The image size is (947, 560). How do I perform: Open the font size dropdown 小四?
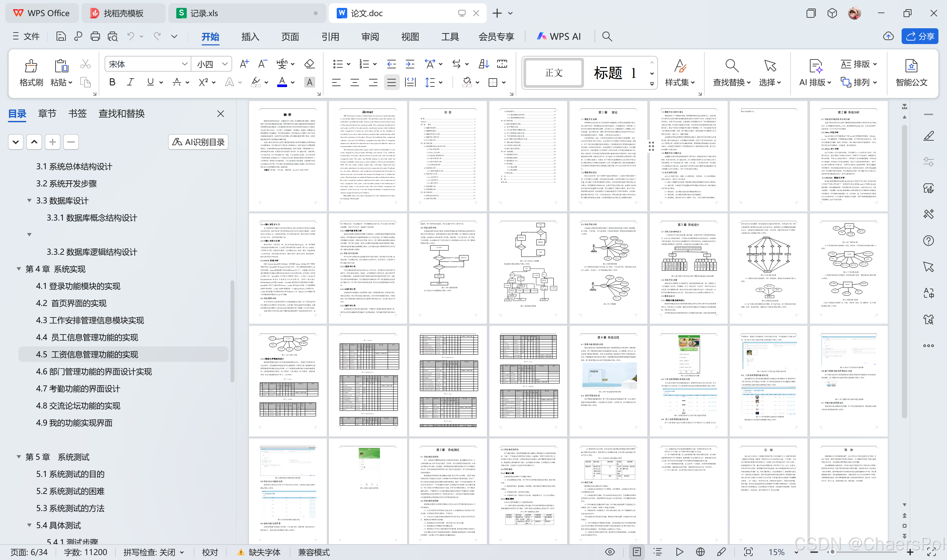point(225,64)
